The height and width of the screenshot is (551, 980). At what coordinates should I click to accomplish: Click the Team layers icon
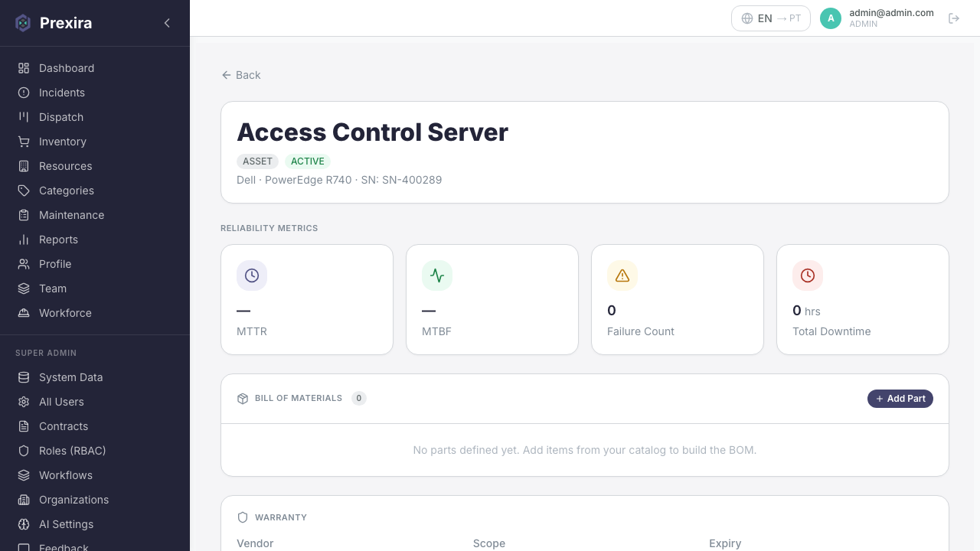(24, 289)
